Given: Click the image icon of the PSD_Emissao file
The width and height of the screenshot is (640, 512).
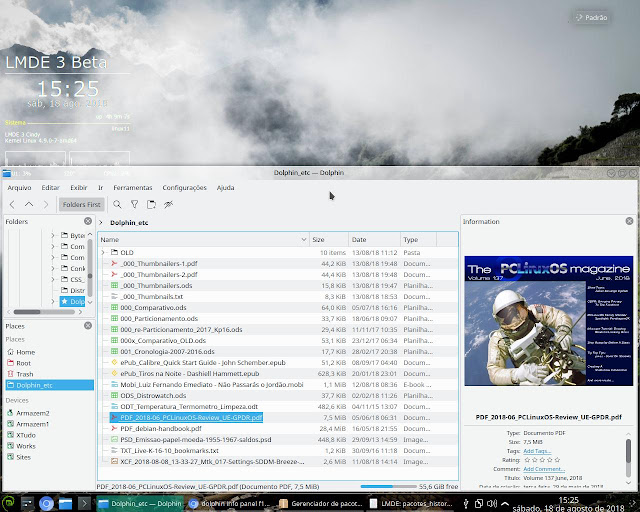Looking at the screenshot, I should (114, 439).
